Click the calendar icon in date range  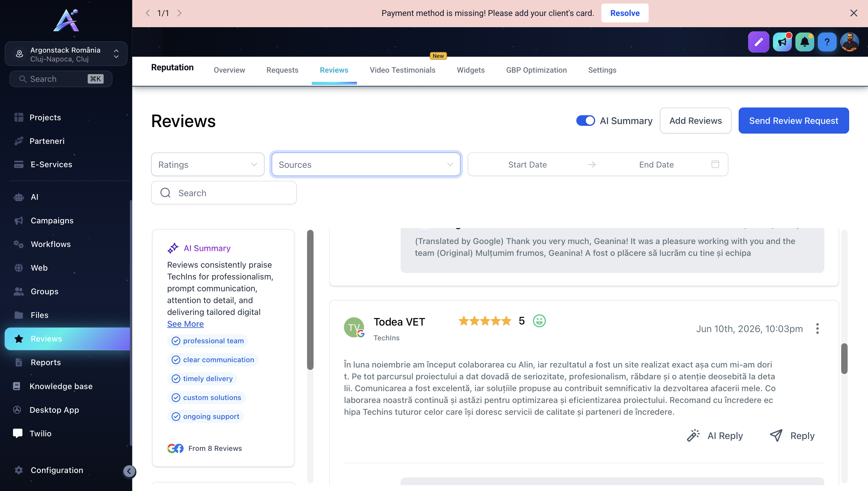[715, 164]
